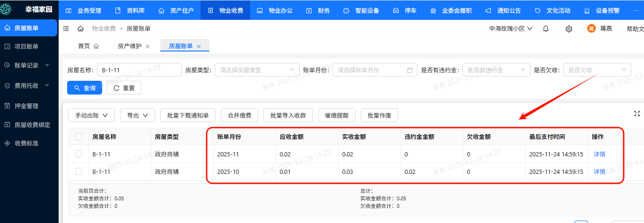Screen dimensions: 644x223
Task: Open the 中海玫瑰小区 community selector
Action: [x=511, y=28]
